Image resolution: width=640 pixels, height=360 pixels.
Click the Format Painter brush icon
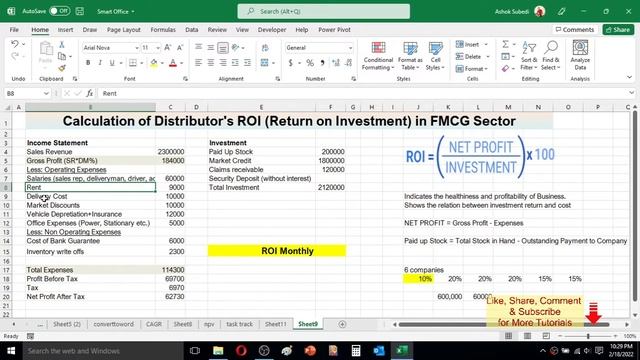pyautogui.click(x=62, y=68)
